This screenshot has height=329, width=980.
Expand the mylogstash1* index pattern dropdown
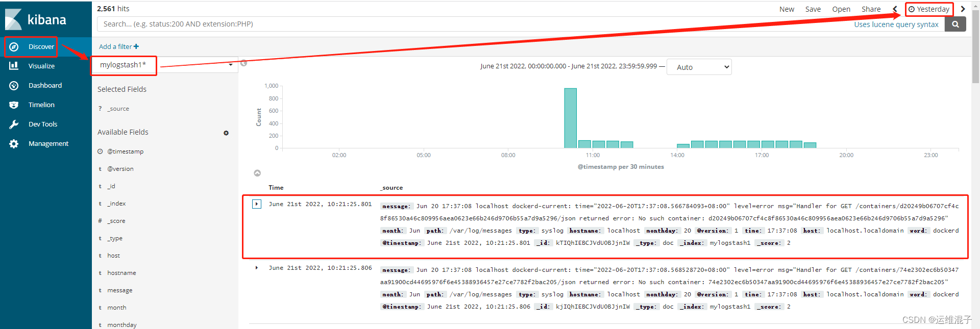pos(231,65)
